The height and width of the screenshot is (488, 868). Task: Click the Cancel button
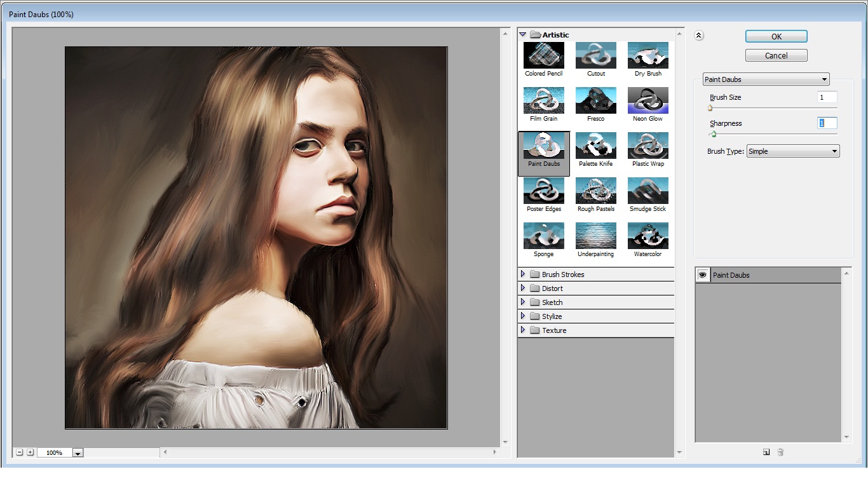(776, 56)
